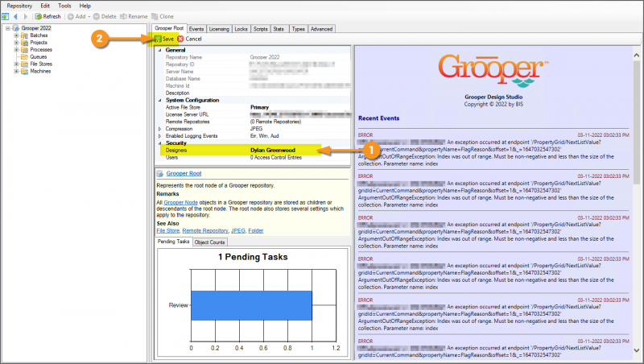The height and width of the screenshot is (364, 644).
Task: Expand the Machines node
Action: click(x=16, y=71)
